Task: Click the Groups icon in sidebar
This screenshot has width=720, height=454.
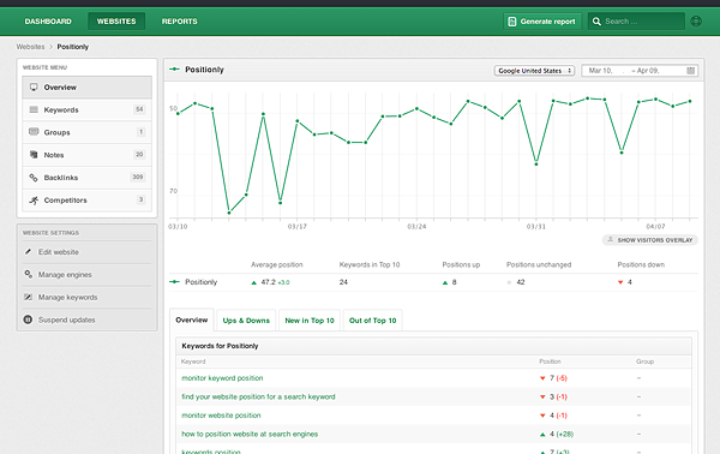Action: (x=34, y=132)
